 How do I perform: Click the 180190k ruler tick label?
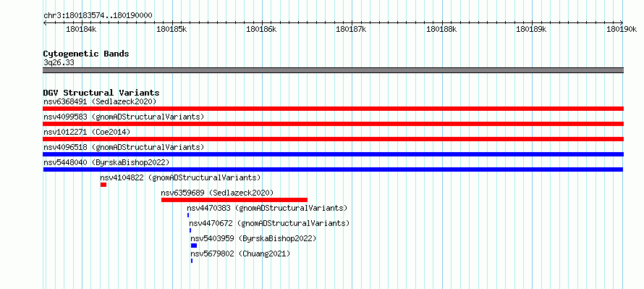(x=622, y=29)
